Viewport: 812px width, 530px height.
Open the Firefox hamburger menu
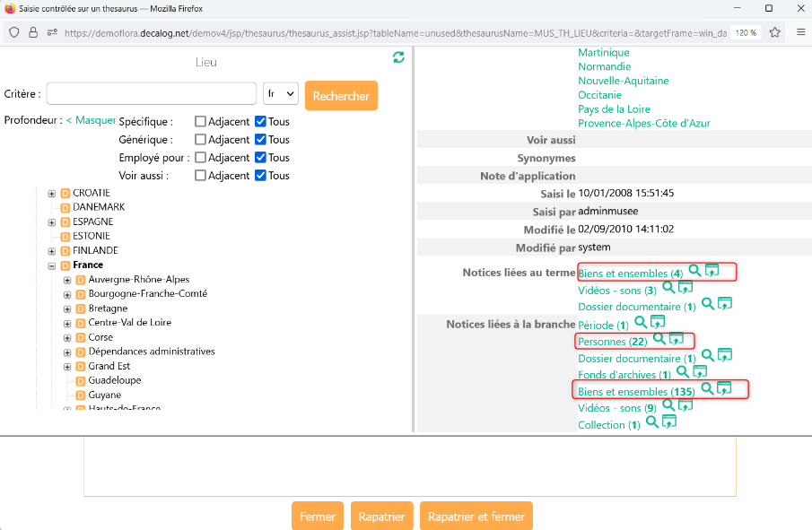[x=800, y=31]
